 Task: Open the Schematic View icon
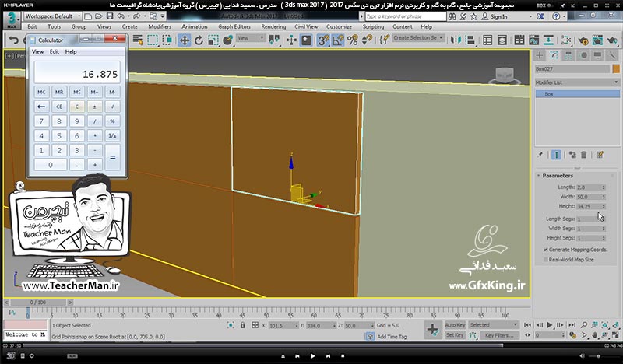tap(548, 40)
